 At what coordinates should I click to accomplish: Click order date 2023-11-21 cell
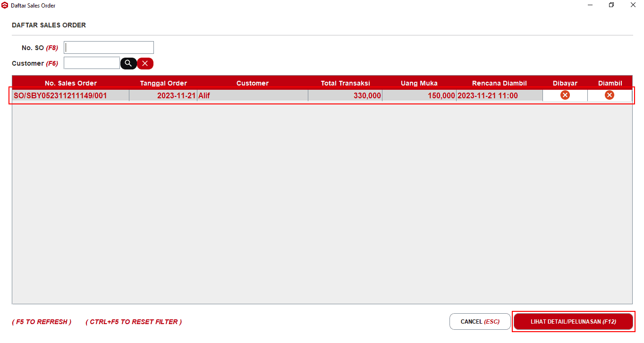163,95
